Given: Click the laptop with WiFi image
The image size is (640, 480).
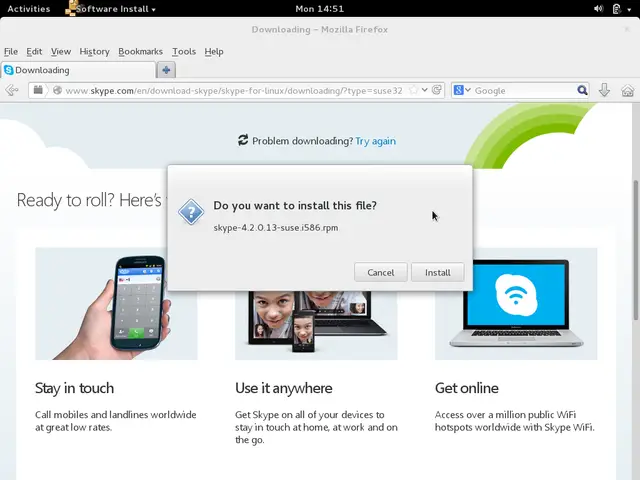Looking at the screenshot, I should 516,304.
